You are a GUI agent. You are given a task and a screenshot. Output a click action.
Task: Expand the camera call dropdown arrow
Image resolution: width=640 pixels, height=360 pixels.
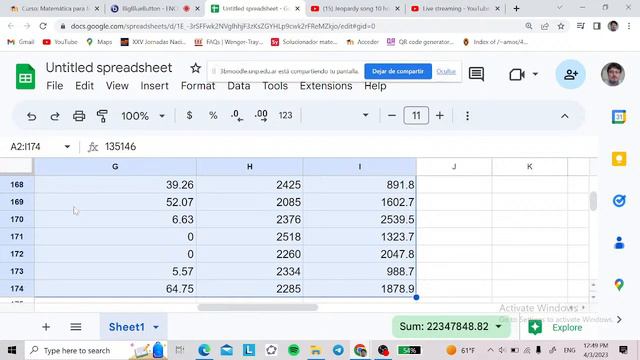tap(535, 74)
